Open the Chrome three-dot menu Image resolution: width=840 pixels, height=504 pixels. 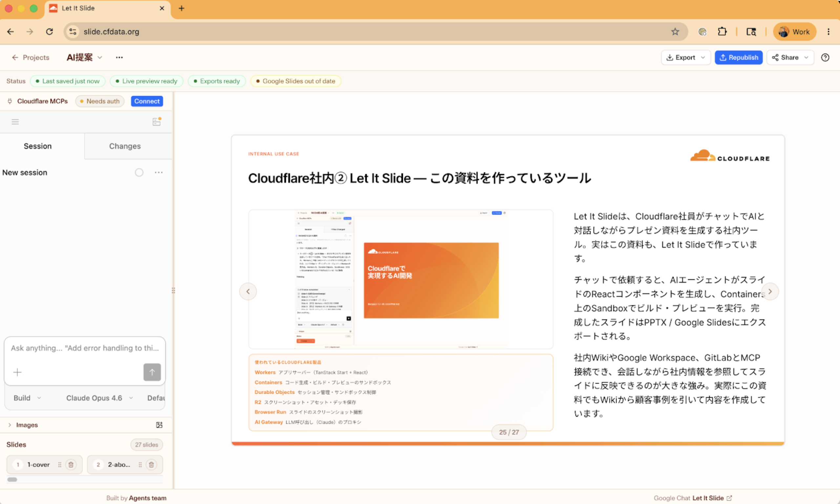click(829, 31)
